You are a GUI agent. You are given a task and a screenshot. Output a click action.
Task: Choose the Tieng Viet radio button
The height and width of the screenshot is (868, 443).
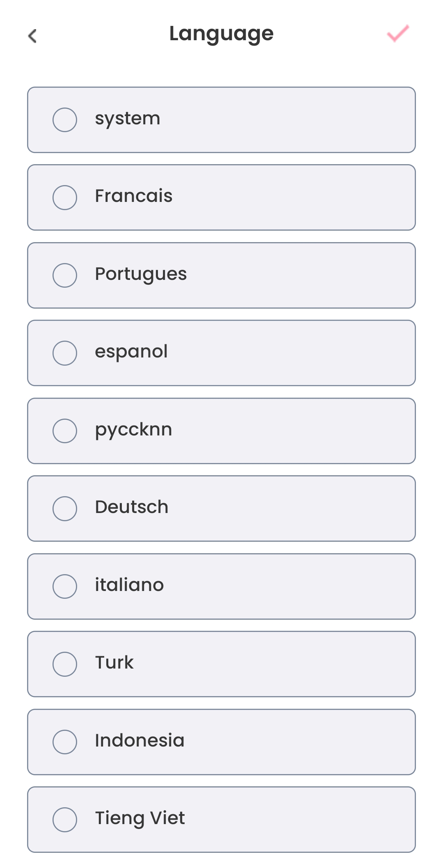click(65, 820)
